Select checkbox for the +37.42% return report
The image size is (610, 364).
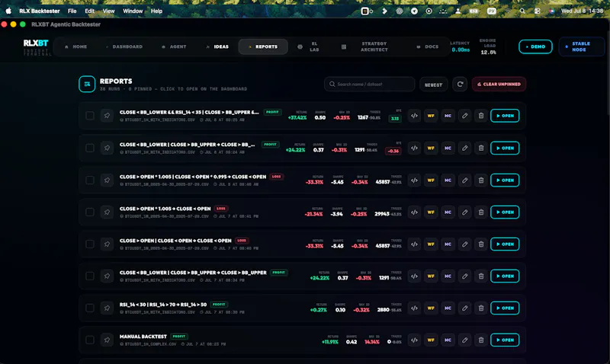[x=89, y=116]
